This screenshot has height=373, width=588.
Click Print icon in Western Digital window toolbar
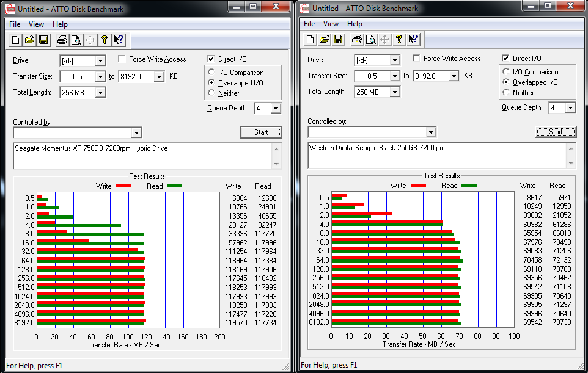tap(357, 39)
